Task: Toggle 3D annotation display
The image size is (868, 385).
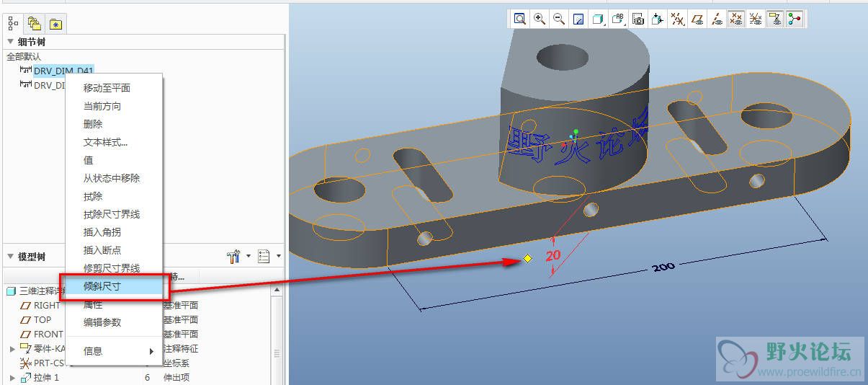Action: click(775, 19)
